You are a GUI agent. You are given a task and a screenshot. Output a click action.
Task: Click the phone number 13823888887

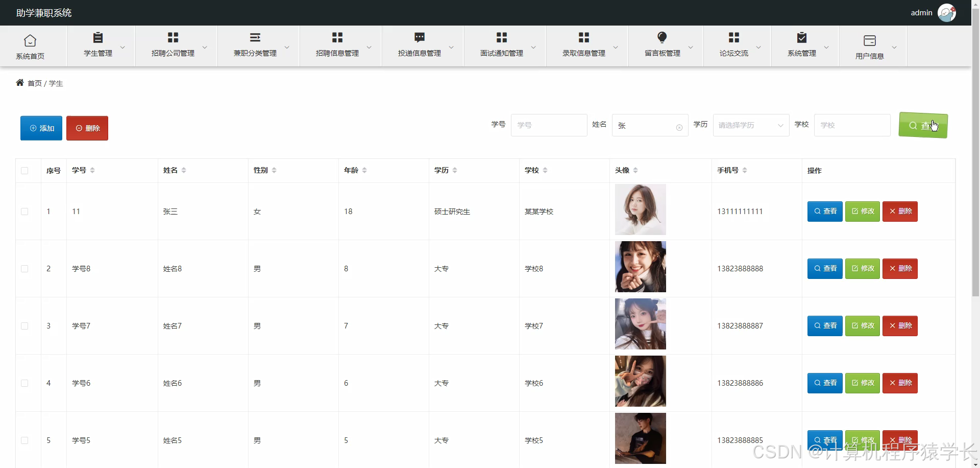click(740, 326)
